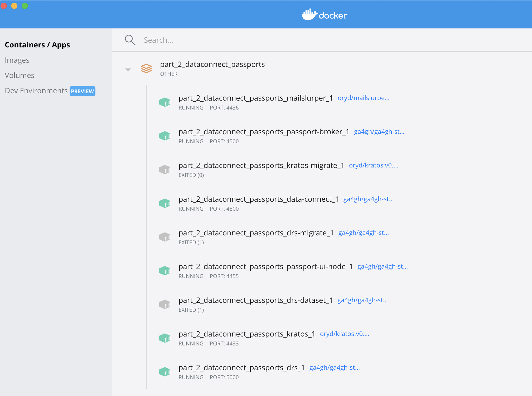Open the data-connect_1 ga4gh image link
The image size is (532, 396).
369,199
